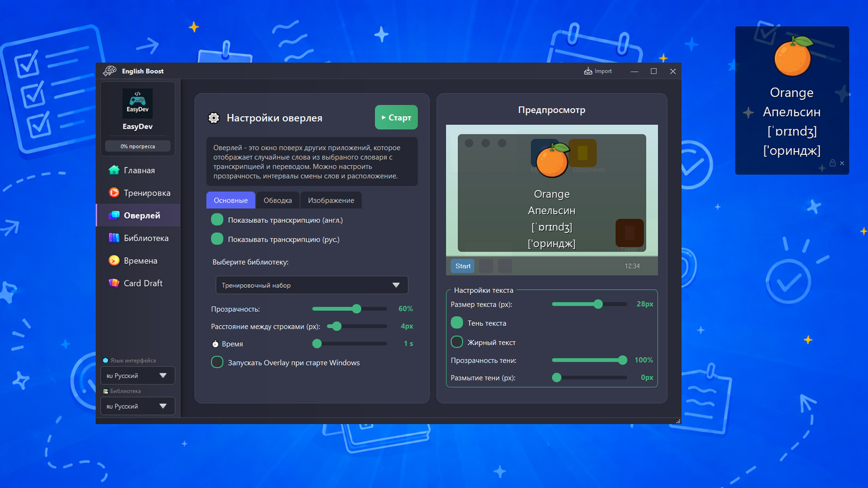The image size is (868, 488).
Task: Enable Запускать Overlay при старте Windows
Action: (x=217, y=362)
